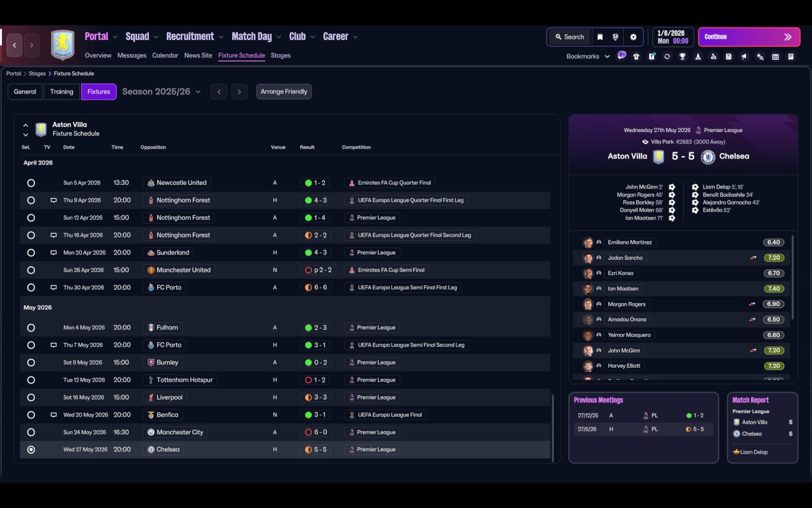Screen dimensions: 812x508
Task: Go to the next season with right chevron
Action: coord(239,91)
